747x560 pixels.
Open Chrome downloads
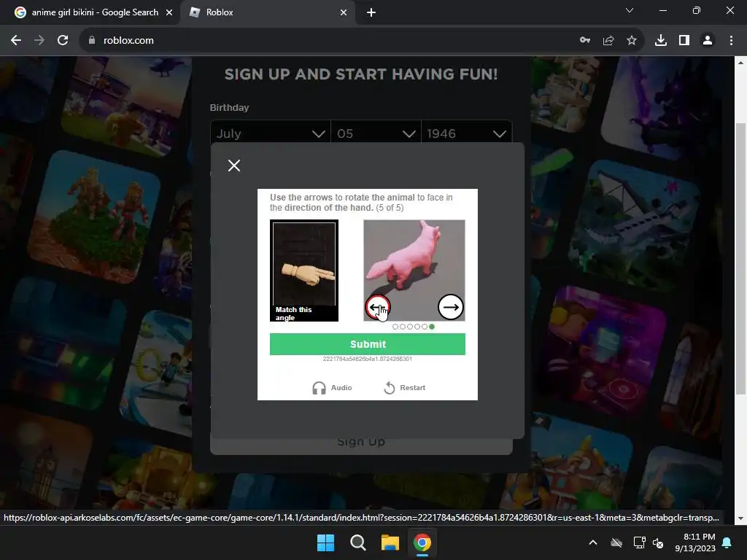(661, 41)
